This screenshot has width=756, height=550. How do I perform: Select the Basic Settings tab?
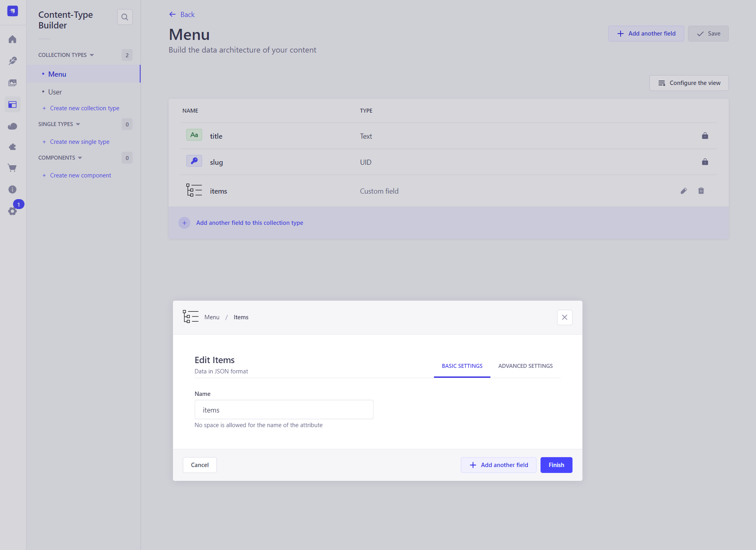(x=462, y=366)
